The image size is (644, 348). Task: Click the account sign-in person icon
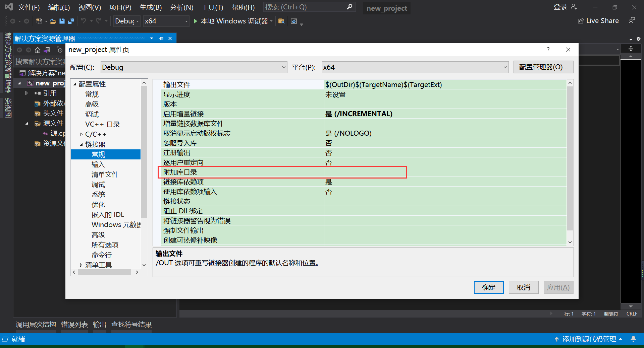click(x=574, y=7)
